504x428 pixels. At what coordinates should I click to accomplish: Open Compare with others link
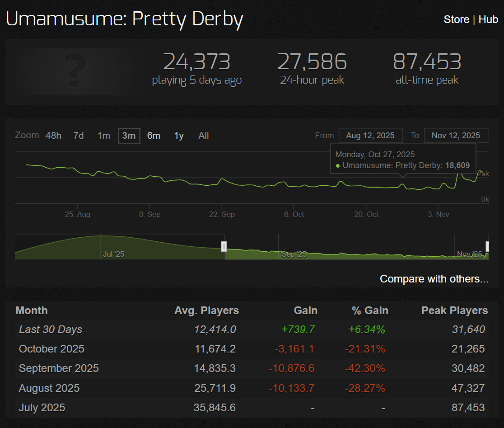[434, 279]
